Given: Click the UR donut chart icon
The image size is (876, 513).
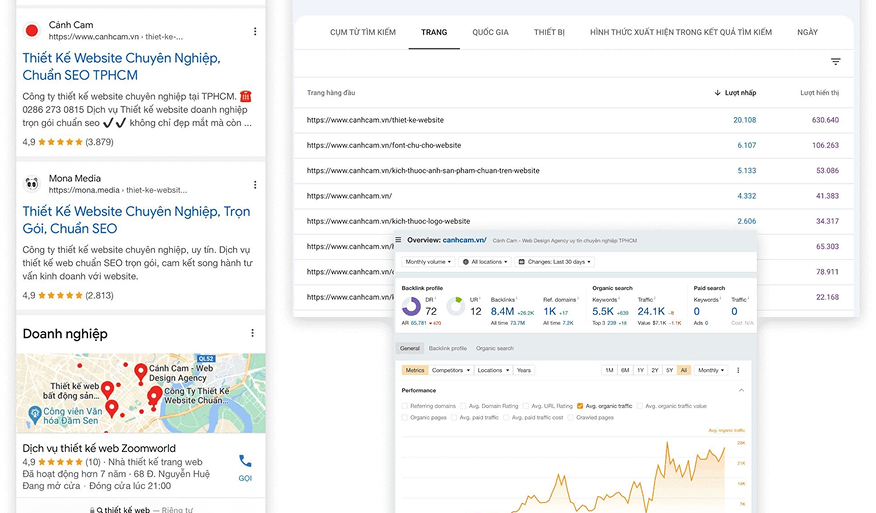Looking at the screenshot, I should coord(456,306).
